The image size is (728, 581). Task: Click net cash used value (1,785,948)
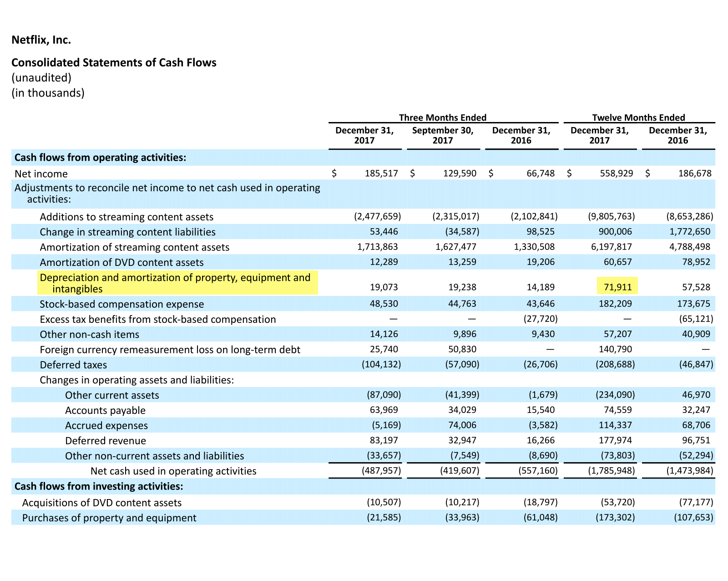pyautogui.click(x=612, y=470)
